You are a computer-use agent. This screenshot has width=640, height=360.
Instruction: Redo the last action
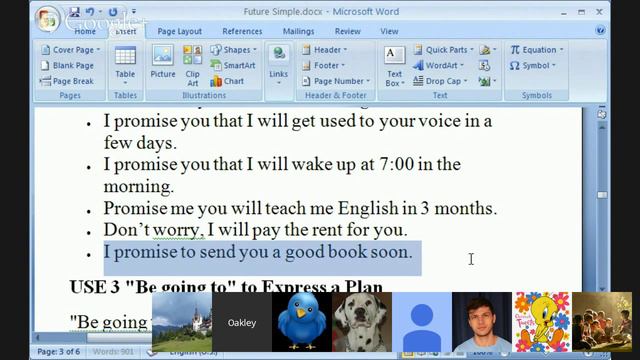[113, 12]
